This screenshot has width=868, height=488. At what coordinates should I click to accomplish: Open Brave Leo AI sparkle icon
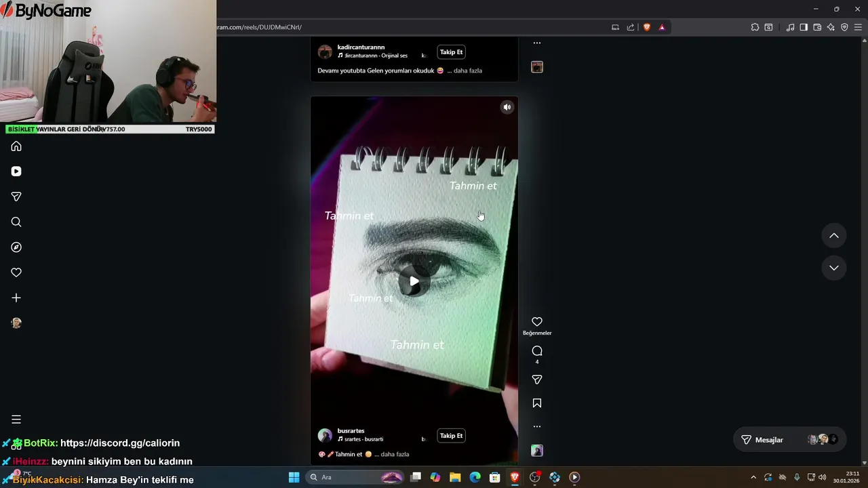pyautogui.click(x=831, y=27)
